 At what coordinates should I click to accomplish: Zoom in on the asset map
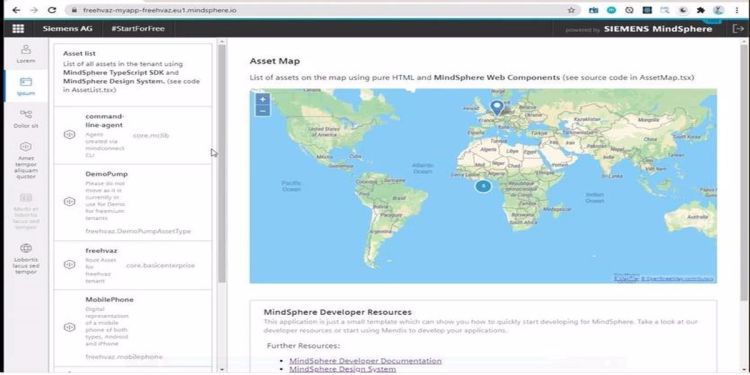(x=263, y=99)
